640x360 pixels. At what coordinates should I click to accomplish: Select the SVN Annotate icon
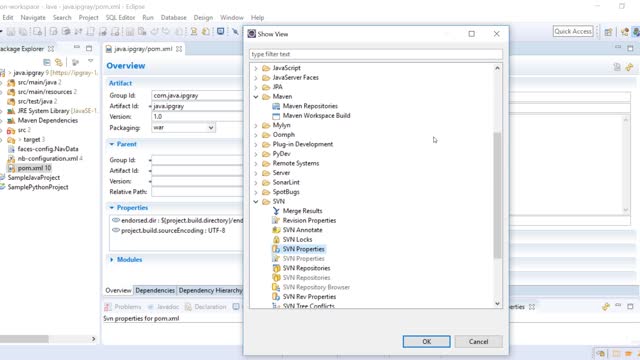click(276, 230)
